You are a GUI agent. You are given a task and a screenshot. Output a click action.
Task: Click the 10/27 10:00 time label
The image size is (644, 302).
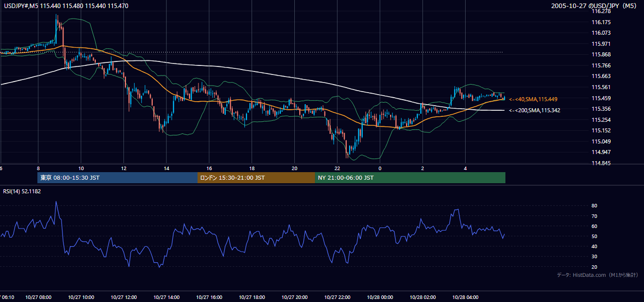coord(81,297)
